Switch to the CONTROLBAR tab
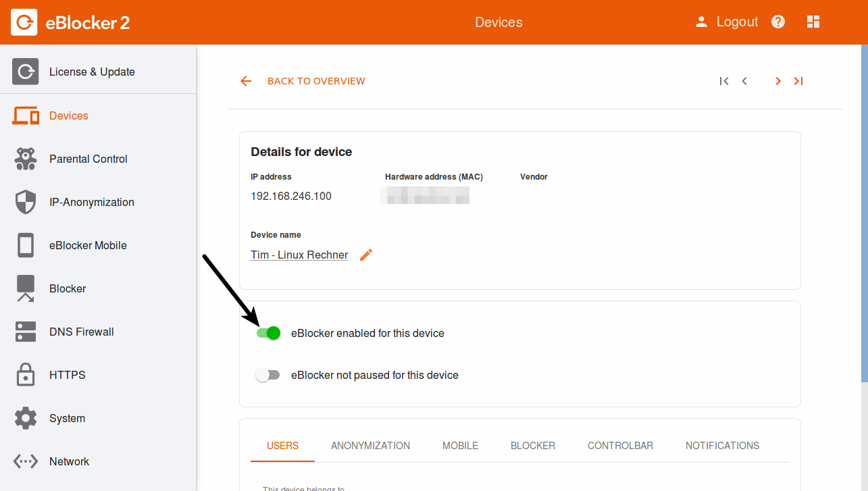Viewport: 868px width, 491px height. coord(620,446)
